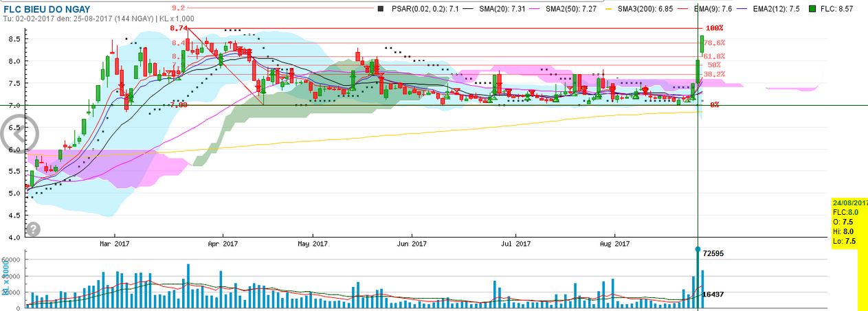The image size is (868, 311).
Task: Click the last green candlestick near 8.5
Action: coord(702,44)
